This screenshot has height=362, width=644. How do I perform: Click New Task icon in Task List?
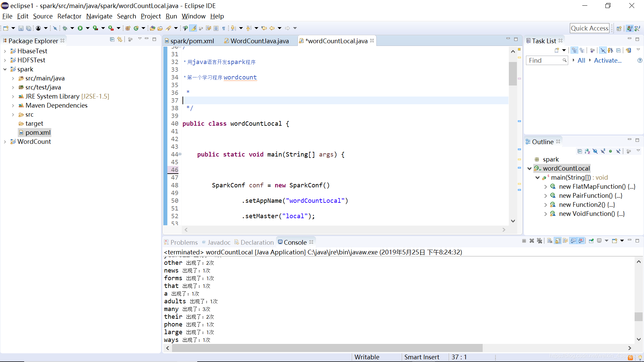coord(557,51)
